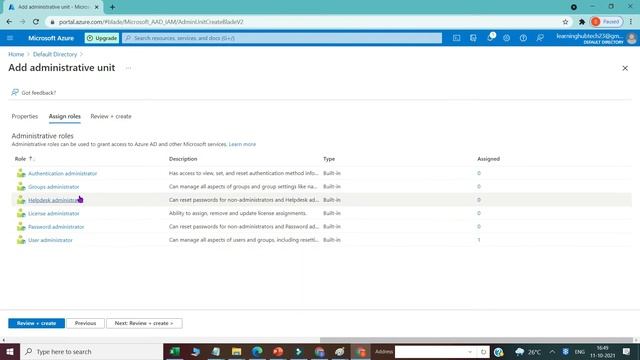Image resolution: width=640 pixels, height=360 pixels.
Task: Switch to the Properties tab
Action: click(24, 116)
